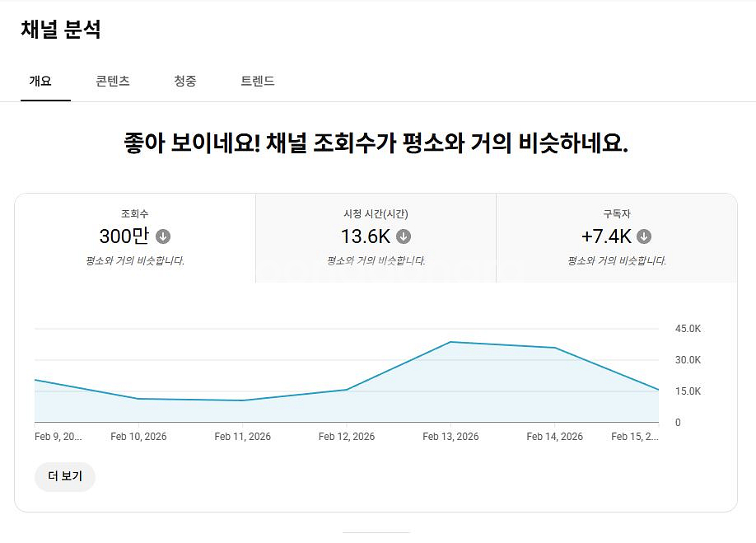Viewport: 756px width, 543px height.
Task: Click the chart line peak above Feb 13
Action: (450, 342)
